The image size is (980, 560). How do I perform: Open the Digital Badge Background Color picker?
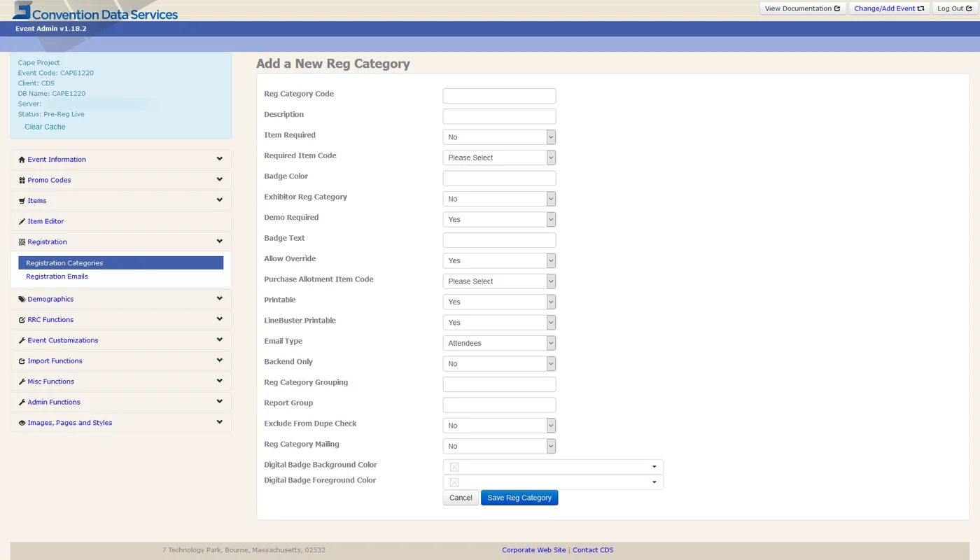pos(553,467)
